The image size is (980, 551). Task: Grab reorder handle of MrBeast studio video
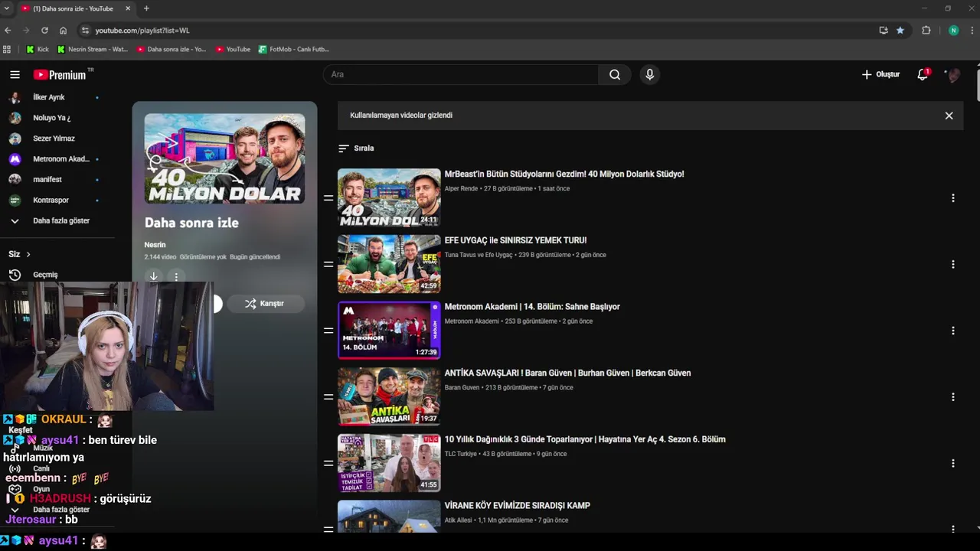[x=328, y=198]
